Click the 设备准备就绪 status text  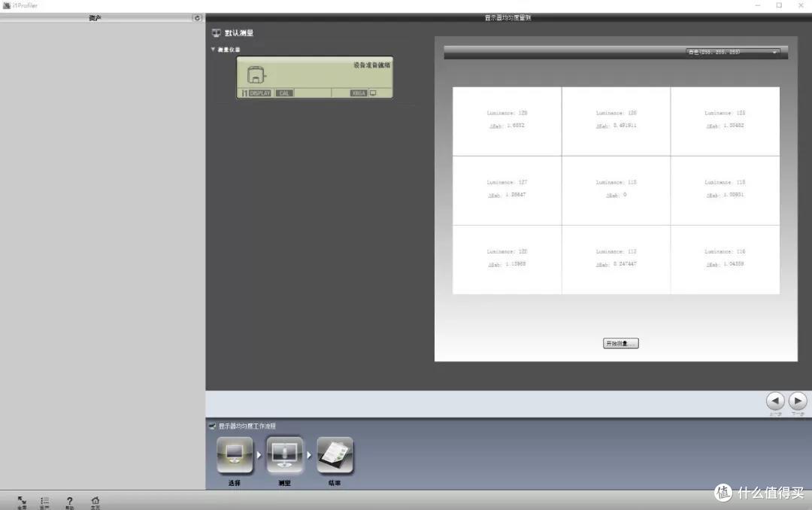[x=372, y=65]
